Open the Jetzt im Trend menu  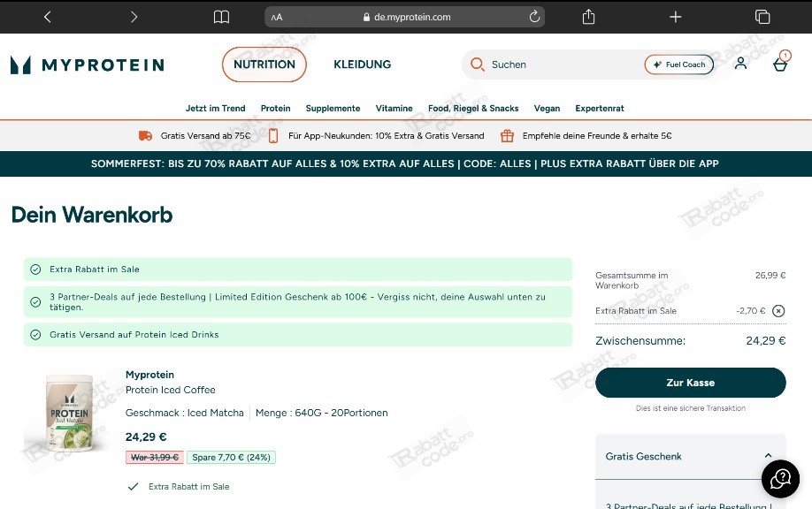pos(216,109)
